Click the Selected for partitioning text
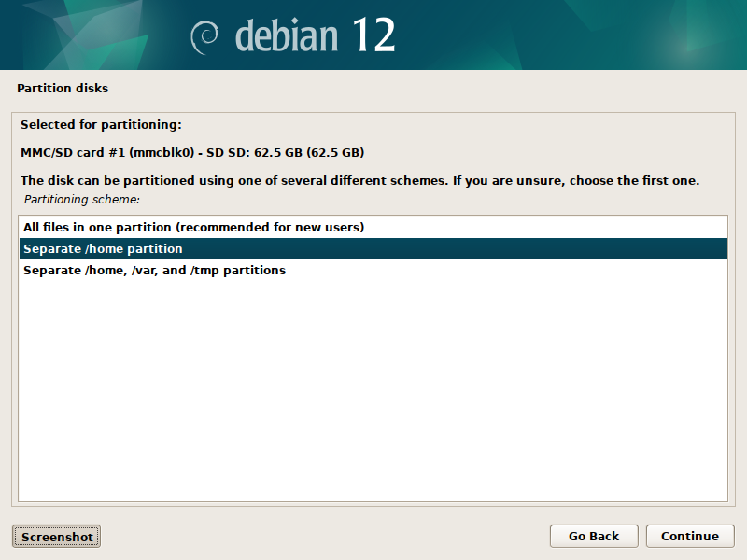Screen dimensions: 747x560 point(101,125)
